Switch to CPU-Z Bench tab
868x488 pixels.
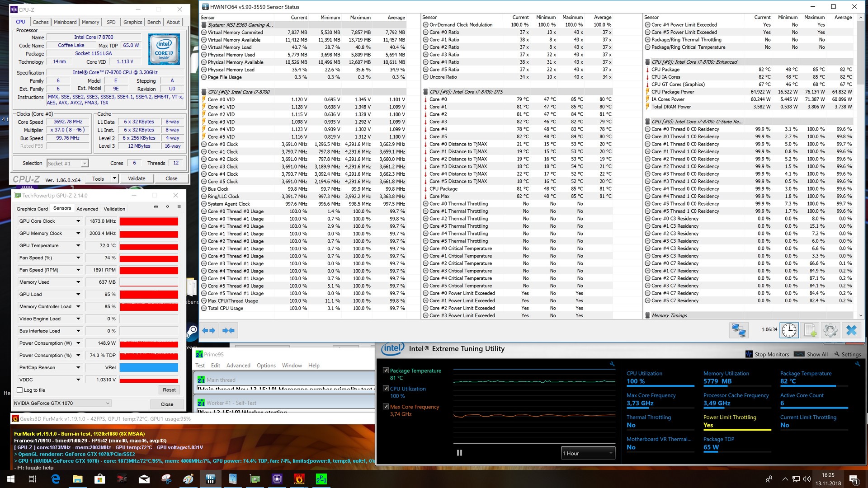[154, 22]
